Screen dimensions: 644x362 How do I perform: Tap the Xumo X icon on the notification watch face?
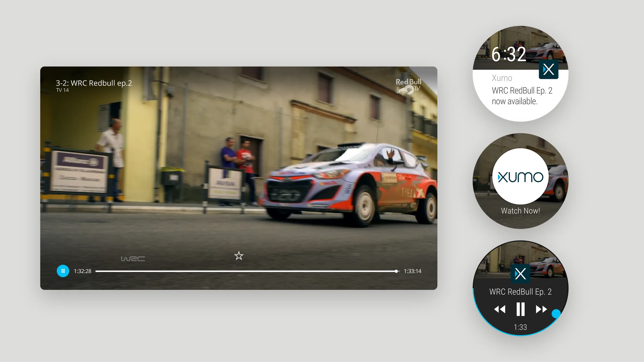(548, 69)
